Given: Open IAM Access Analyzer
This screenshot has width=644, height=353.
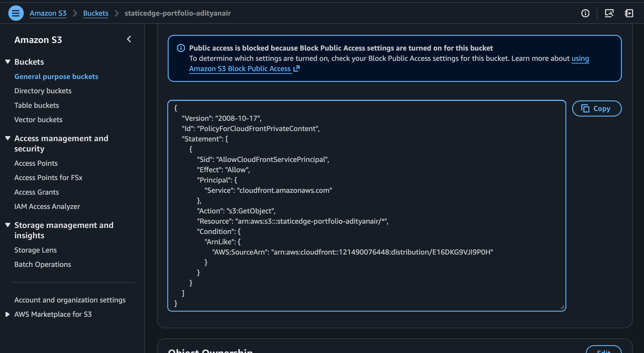Looking at the screenshot, I should click(47, 206).
